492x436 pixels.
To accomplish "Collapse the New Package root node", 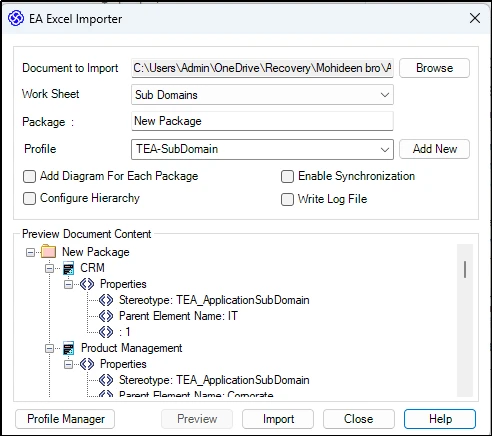I will [x=30, y=252].
